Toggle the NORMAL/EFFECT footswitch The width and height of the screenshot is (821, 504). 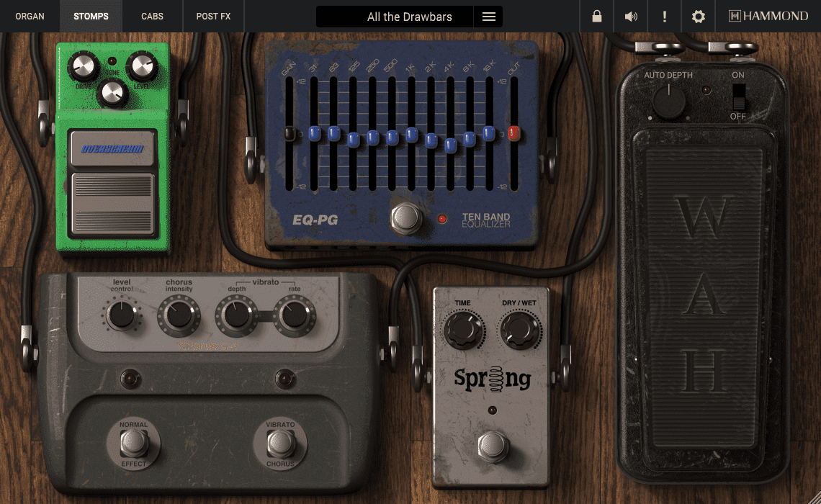134,444
